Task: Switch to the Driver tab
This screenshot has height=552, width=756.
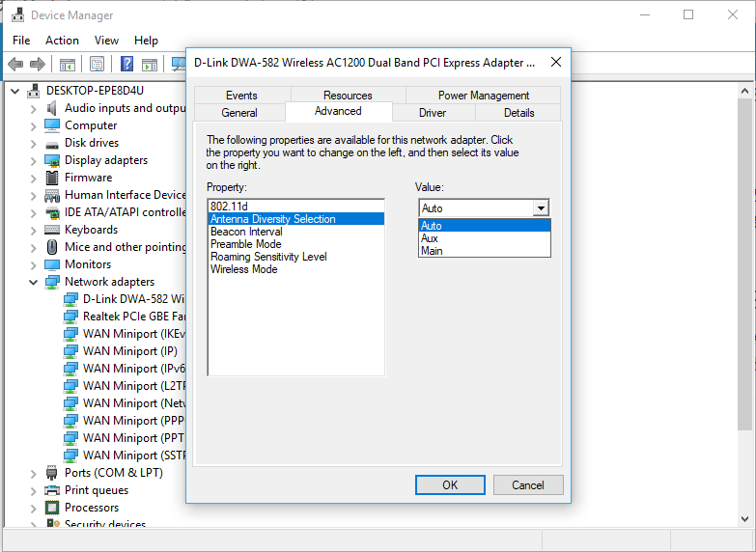Action: [x=433, y=112]
